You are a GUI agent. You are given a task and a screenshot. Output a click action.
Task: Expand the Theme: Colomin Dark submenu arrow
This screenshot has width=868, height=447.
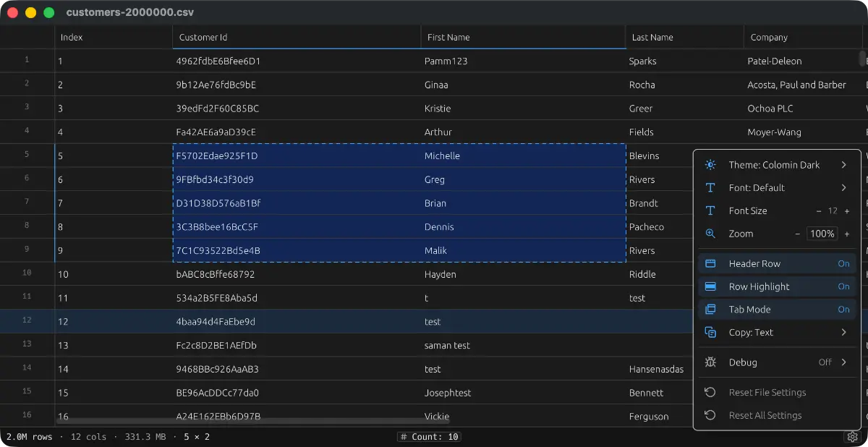(844, 165)
